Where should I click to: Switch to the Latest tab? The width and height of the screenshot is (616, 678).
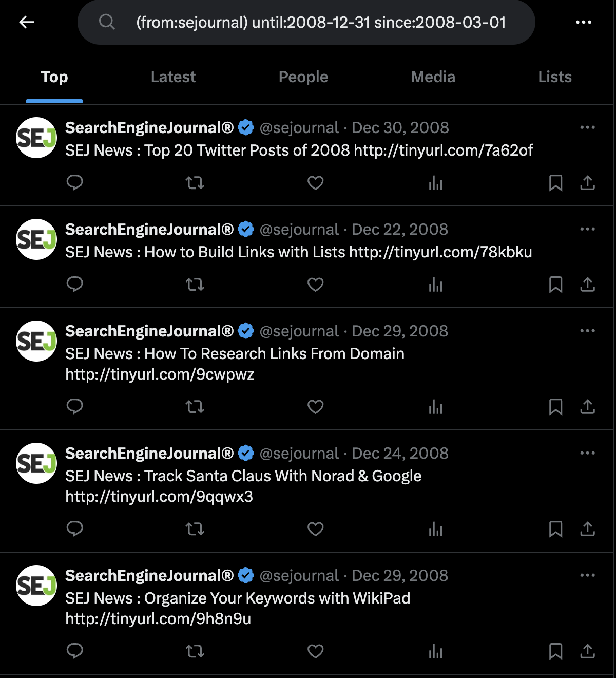coord(173,77)
